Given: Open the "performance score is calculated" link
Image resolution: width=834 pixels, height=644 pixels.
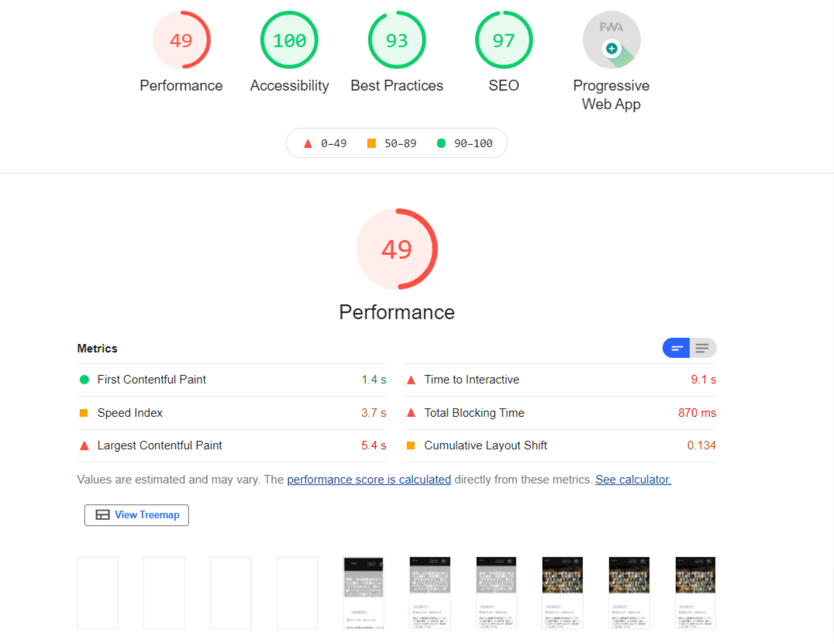Looking at the screenshot, I should pos(369,480).
